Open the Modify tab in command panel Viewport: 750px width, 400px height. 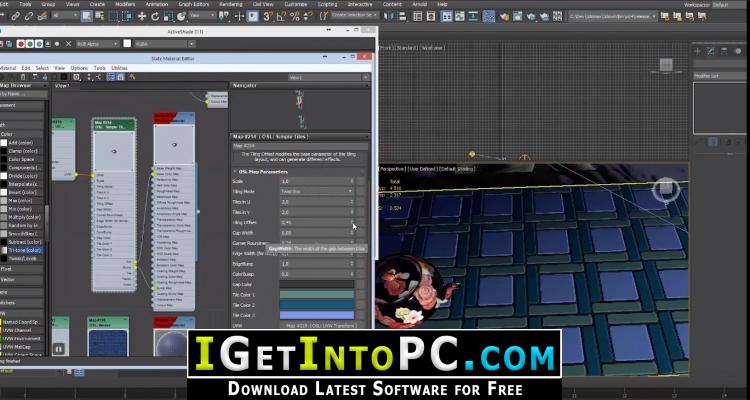pyautogui.click(x=711, y=51)
